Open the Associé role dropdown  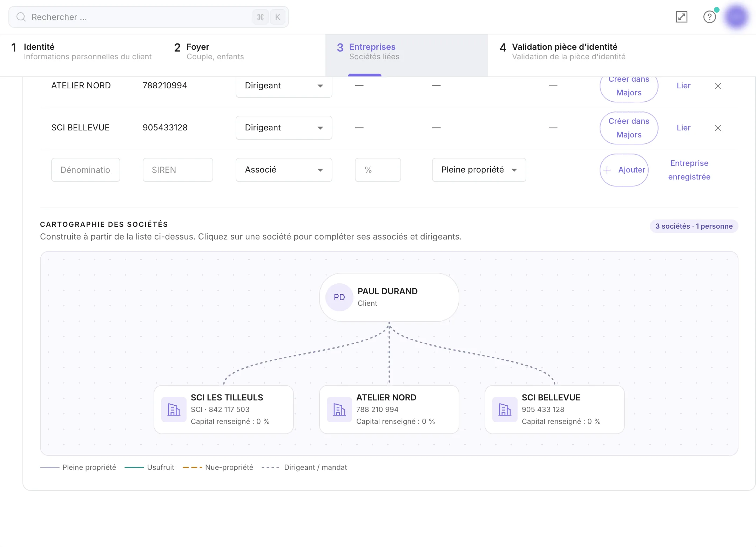tap(284, 170)
